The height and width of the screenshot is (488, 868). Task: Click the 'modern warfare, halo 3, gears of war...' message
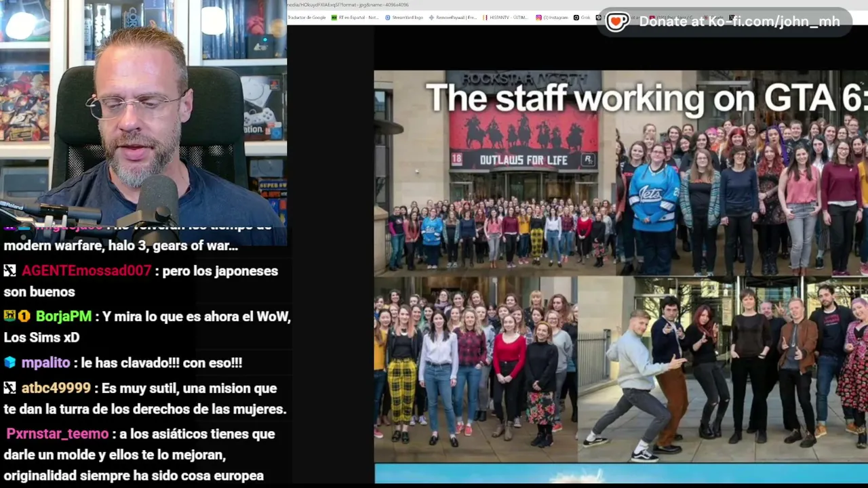[121, 246]
